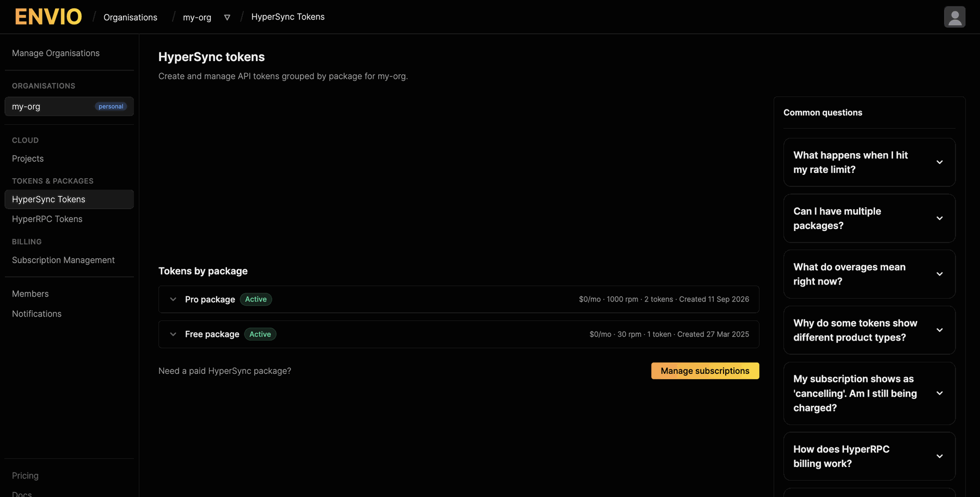
Task: Expand the subscription 'cancelling' question
Action: pyautogui.click(x=869, y=393)
